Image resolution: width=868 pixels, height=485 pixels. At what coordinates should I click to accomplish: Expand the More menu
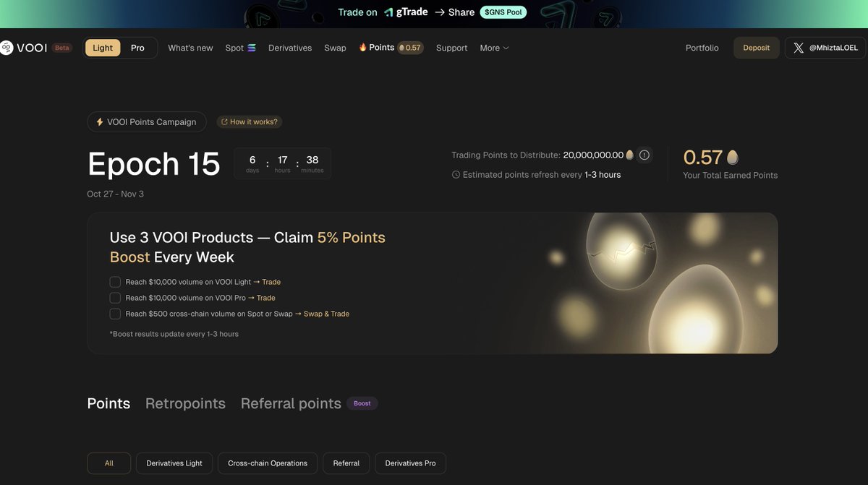tap(494, 48)
